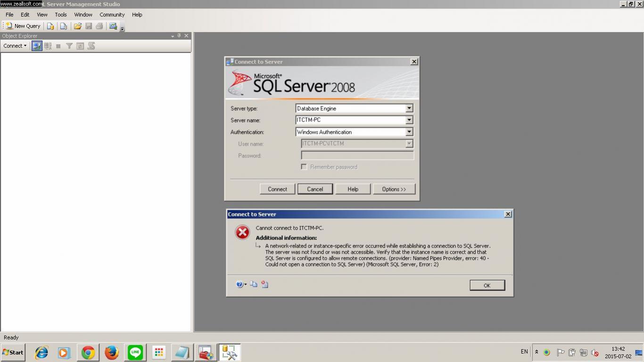This screenshot has width=644, height=362.
Task: Open the help icon in error dialog
Action: coord(241,284)
